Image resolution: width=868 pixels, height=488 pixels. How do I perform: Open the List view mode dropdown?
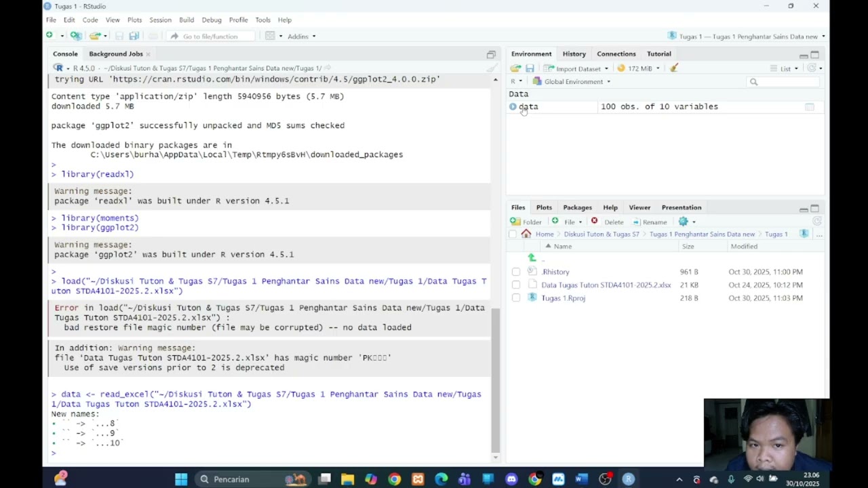pyautogui.click(x=785, y=68)
